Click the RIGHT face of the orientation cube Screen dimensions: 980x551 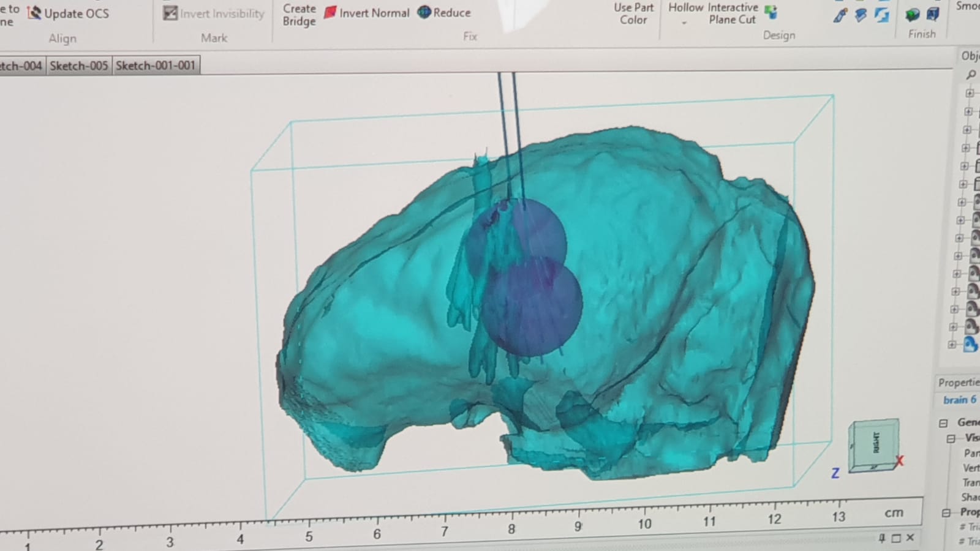click(874, 442)
